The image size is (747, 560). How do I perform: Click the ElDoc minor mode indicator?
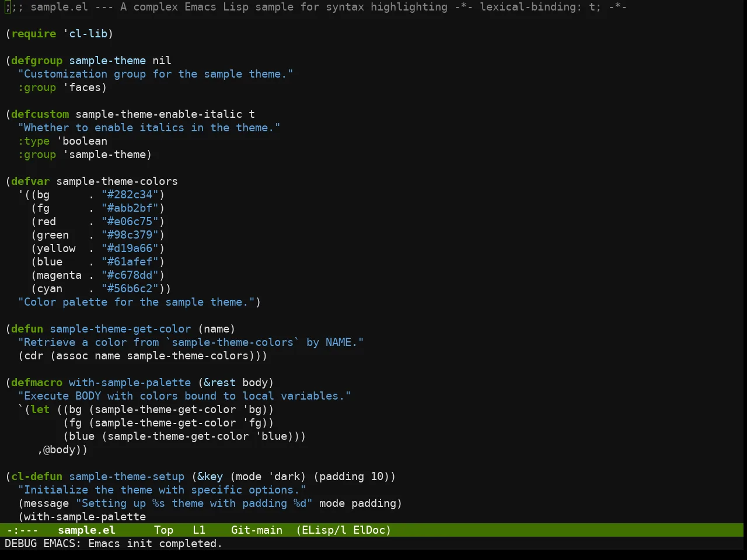(x=369, y=530)
